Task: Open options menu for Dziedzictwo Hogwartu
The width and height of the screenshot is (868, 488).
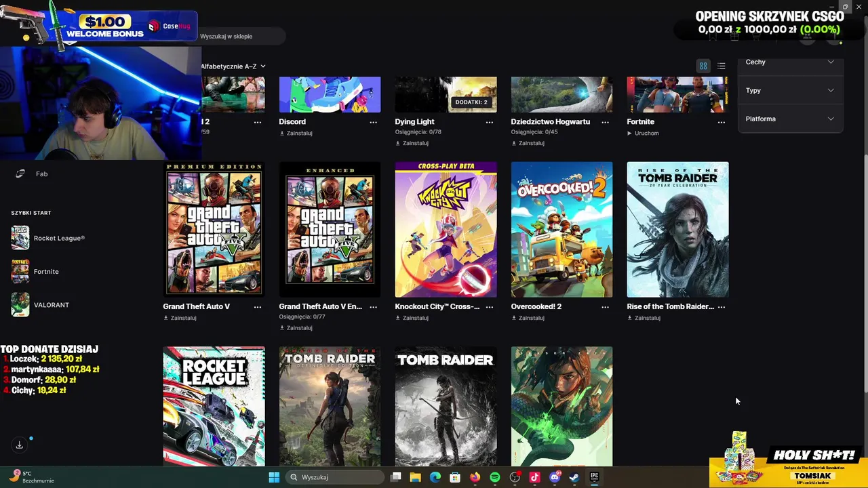Action: (605, 122)
